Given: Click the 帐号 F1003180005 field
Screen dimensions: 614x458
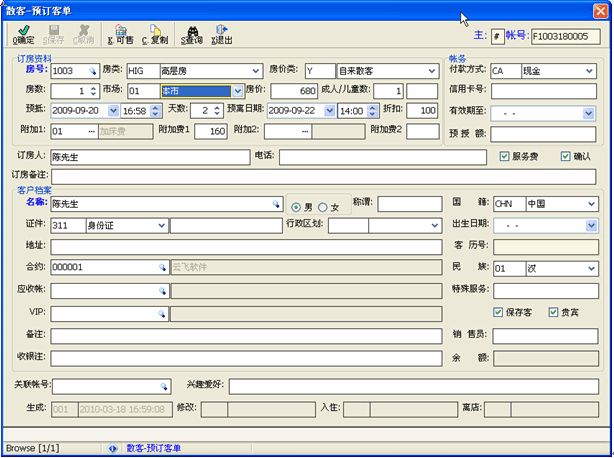Looking at the screenshot, I should (565, 37).
